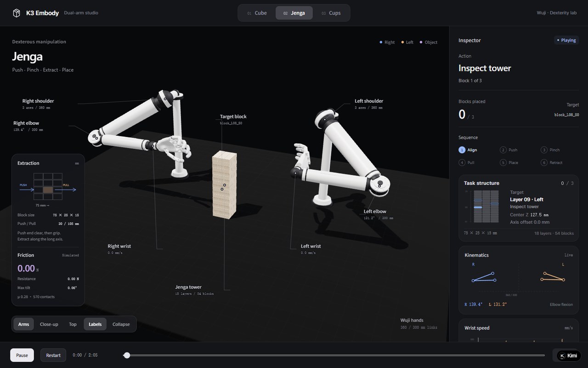The height and width of the screenshot is (368, 588).
Task: Select the step 3 Pinch circle
Action: click(544, 150)
